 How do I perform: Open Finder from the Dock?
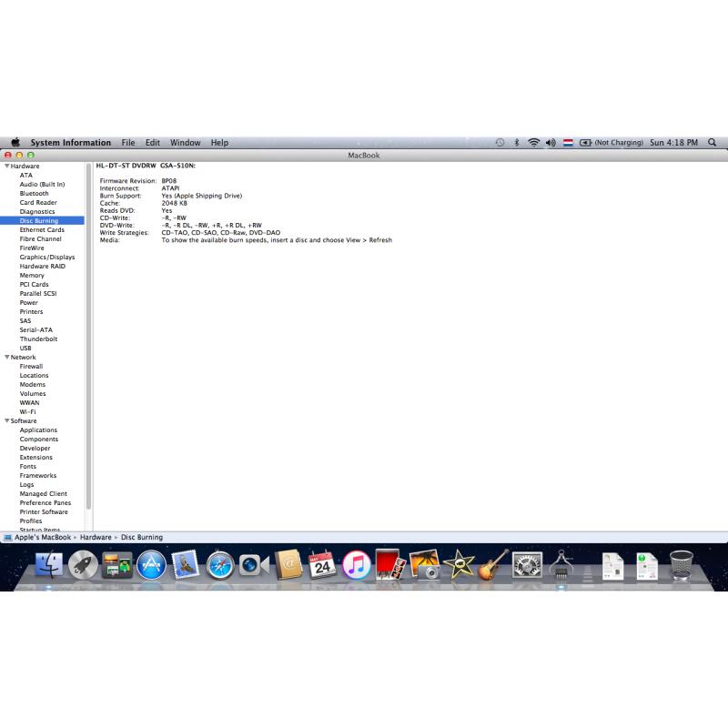tap(49, 564)
